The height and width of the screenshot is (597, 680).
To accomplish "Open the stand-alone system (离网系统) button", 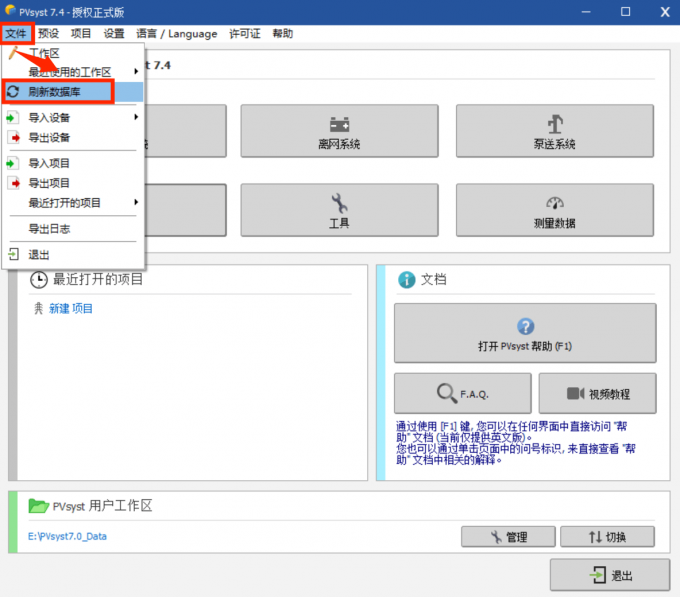I will point(338,131).
